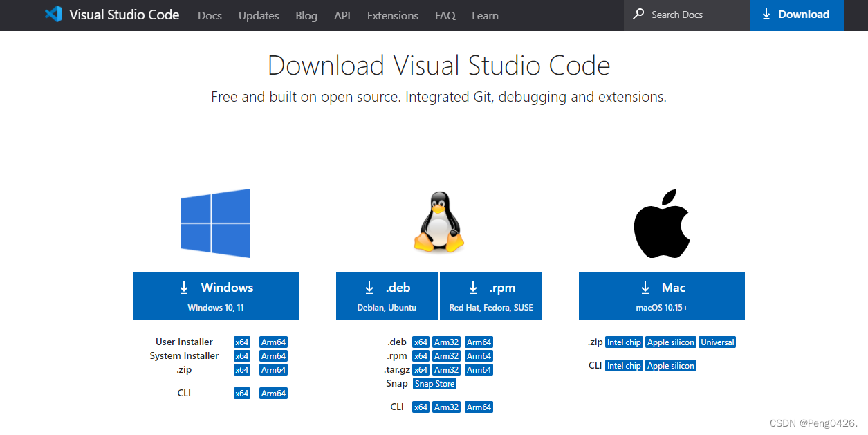Click the 'Free and built on open source' tagline
This screenshot has height=435, width=868.
point(438,97)
